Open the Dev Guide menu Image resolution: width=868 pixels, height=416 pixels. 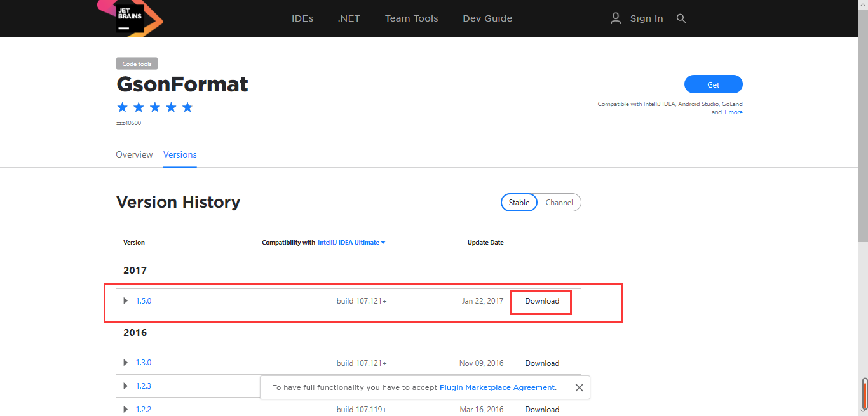tap(487, 18)
